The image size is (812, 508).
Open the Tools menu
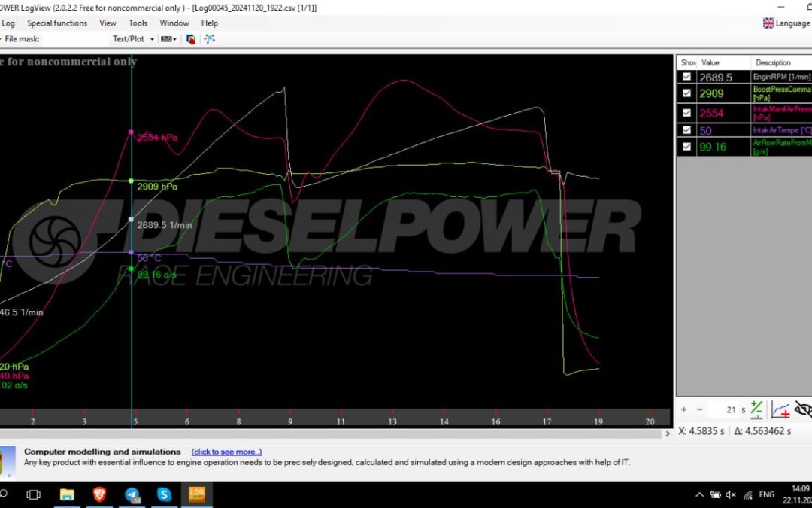click(x=138, y=23)
